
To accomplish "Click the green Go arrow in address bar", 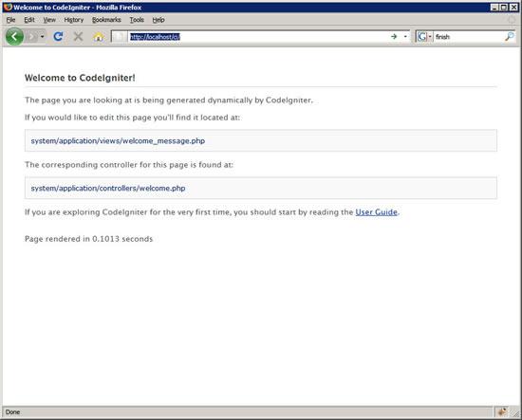I will 394,37.
